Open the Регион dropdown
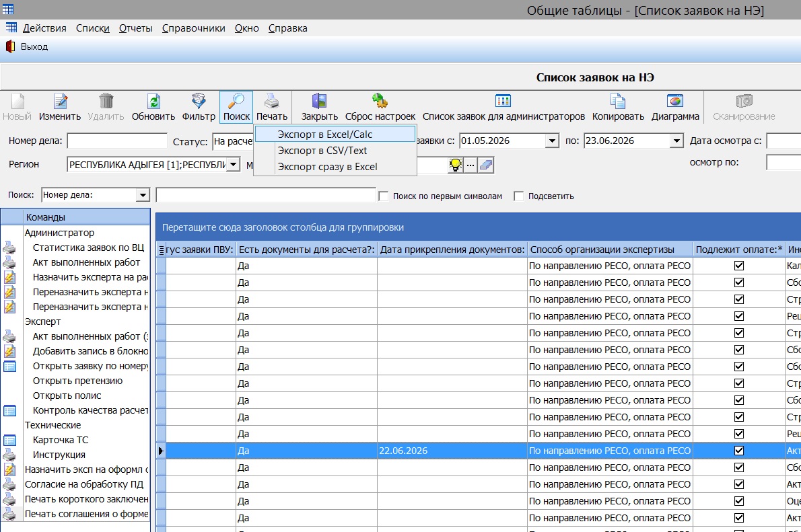This screenshot has width=801, height=532. click(x=234, y=164)
